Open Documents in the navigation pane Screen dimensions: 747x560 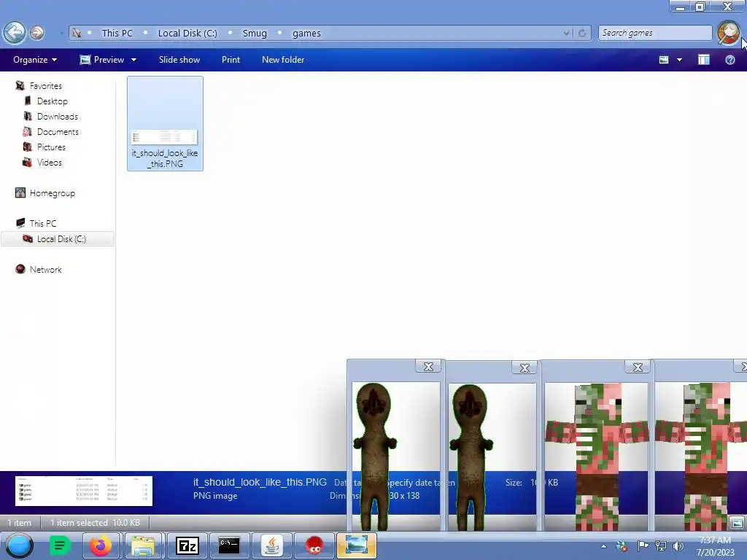point(58,131)
